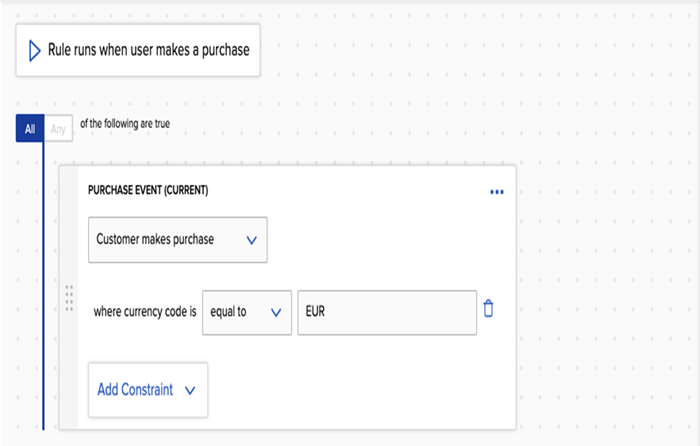Click the currency code field containing EUR
Image resolution: width=700 pixels, height=446 pixels.
[386, 312]
